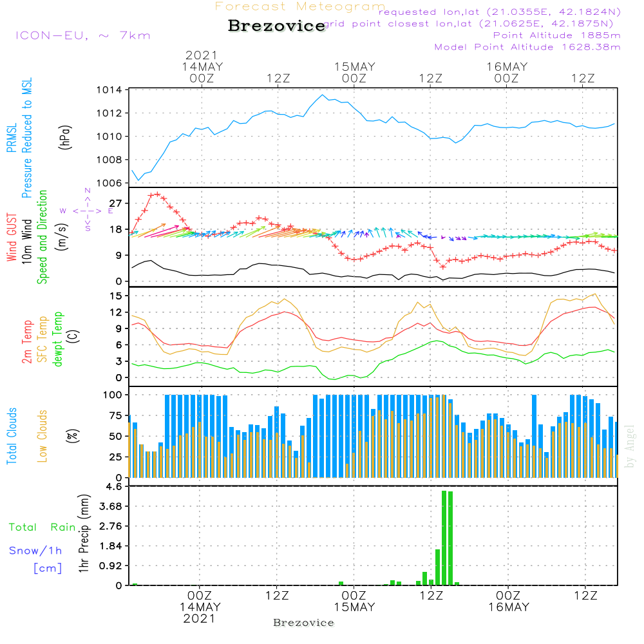Viewport: 644px width, 644px height.
Task: Click the 1014 pressure axis value
Action: 109,90
